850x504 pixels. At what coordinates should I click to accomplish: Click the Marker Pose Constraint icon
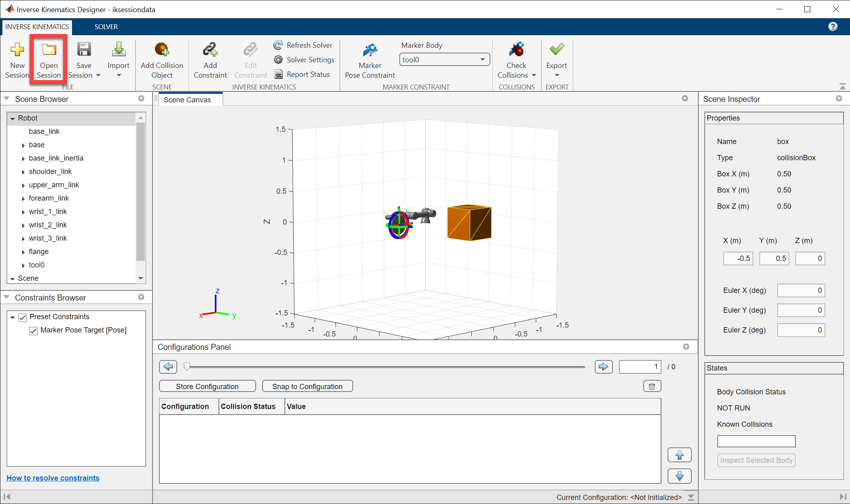pyautogui.click(x=370, y=50)
